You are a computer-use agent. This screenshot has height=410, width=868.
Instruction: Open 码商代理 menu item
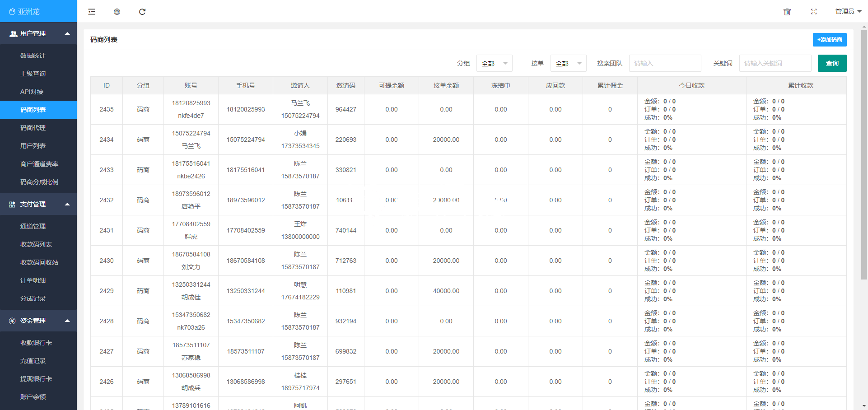pyautogui.click(x=38, y=128)
